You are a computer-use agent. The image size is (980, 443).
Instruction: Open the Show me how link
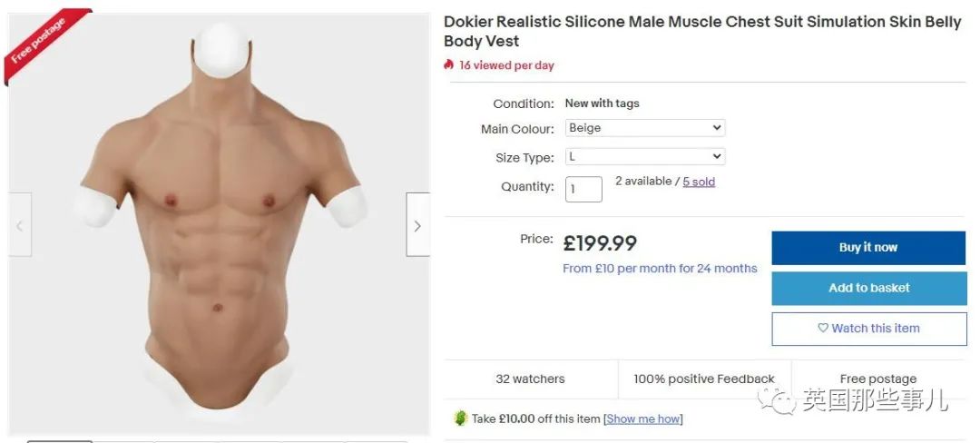coord(643,418)
